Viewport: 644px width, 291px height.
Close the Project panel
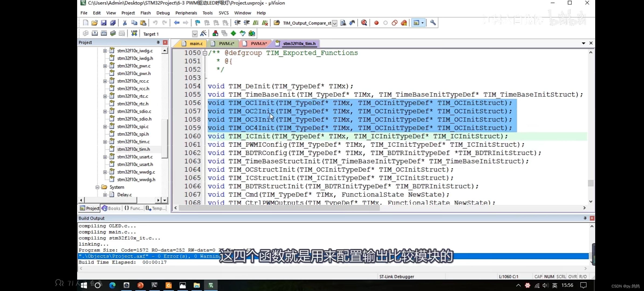[165, 42]
